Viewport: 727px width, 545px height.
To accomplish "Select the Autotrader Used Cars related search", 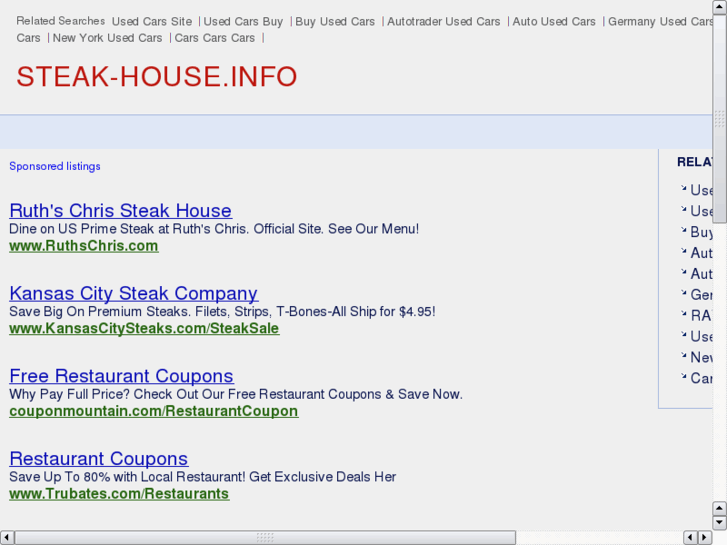I will click(444, 22).
